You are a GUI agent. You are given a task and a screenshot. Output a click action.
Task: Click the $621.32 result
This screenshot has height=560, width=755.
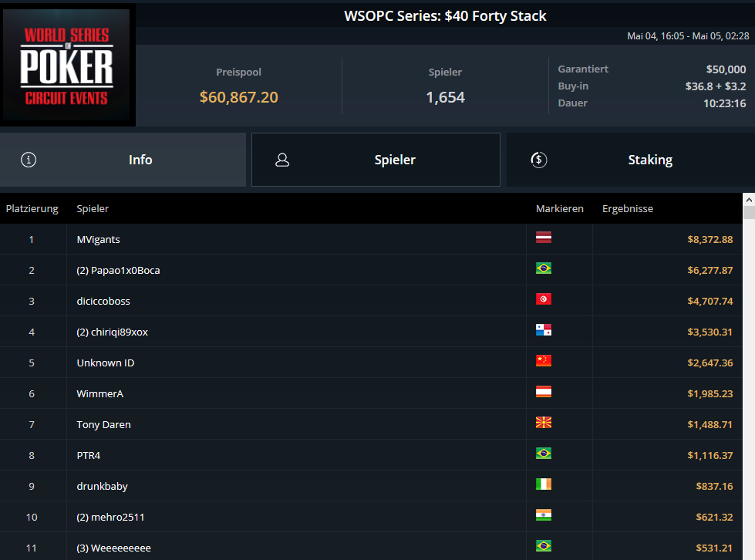click(714, 517)
